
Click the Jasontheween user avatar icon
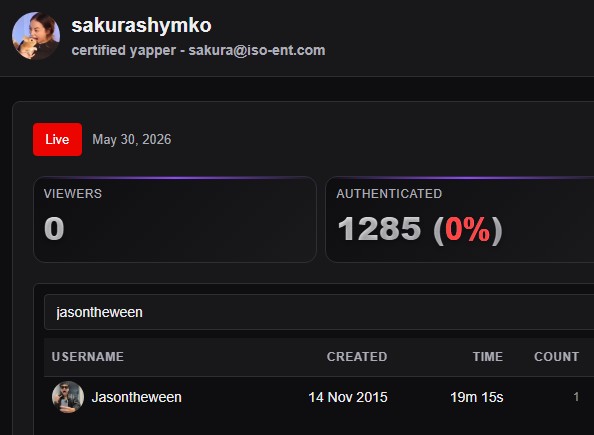click(68, 397)
